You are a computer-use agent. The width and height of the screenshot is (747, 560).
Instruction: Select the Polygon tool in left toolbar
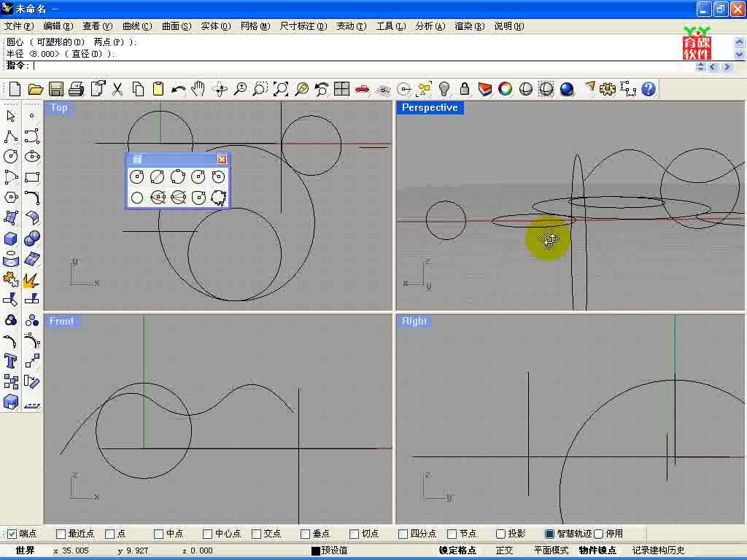click(x=11, y=198)
